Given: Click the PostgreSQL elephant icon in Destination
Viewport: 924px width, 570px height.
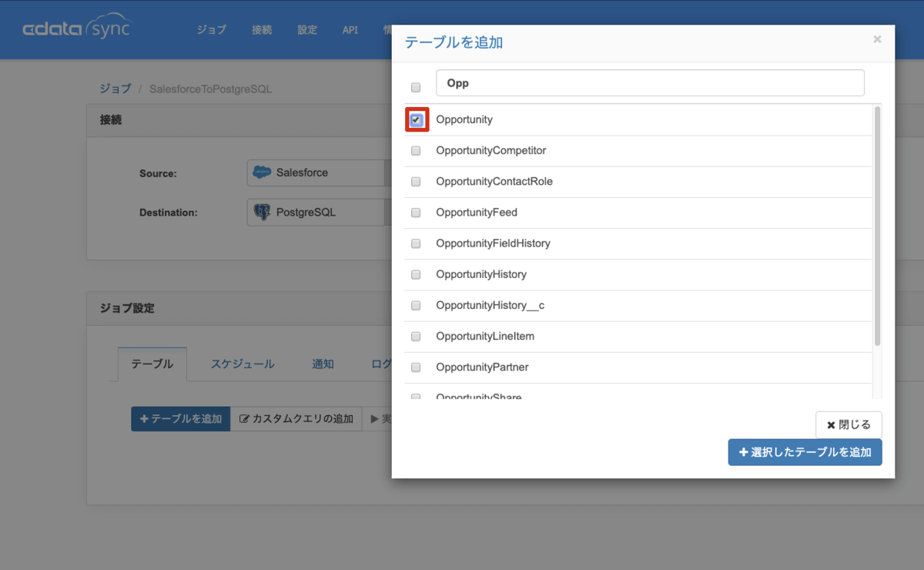Looking at the screenshot, I should point(262,212).
